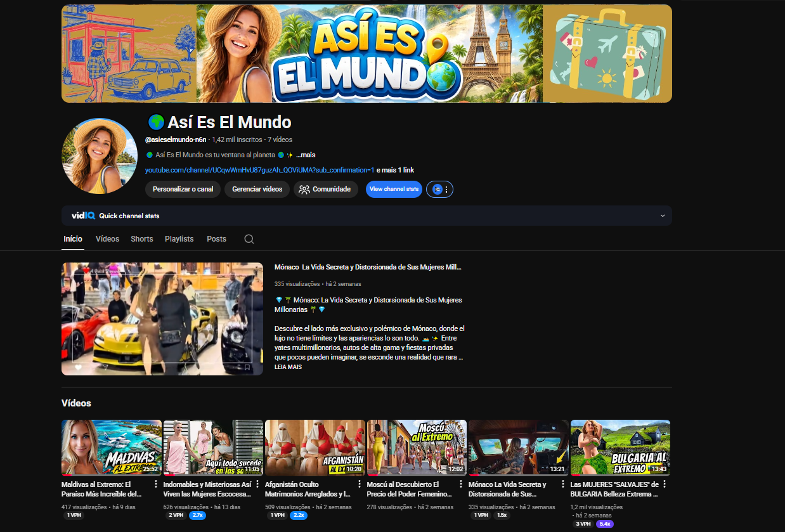Viewport: 785px width, 532px height.
Task: Click the Personalizar o canal button
Action: tap(183, 189)
